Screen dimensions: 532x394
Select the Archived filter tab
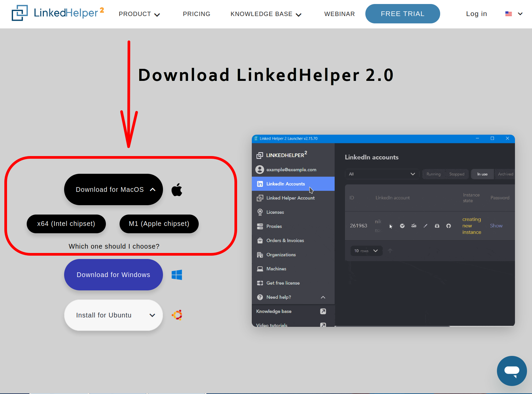(505, 174)
